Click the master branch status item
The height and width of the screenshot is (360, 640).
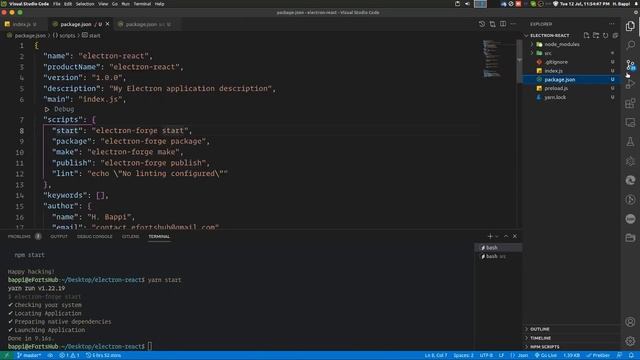click(x=29, y=356)
